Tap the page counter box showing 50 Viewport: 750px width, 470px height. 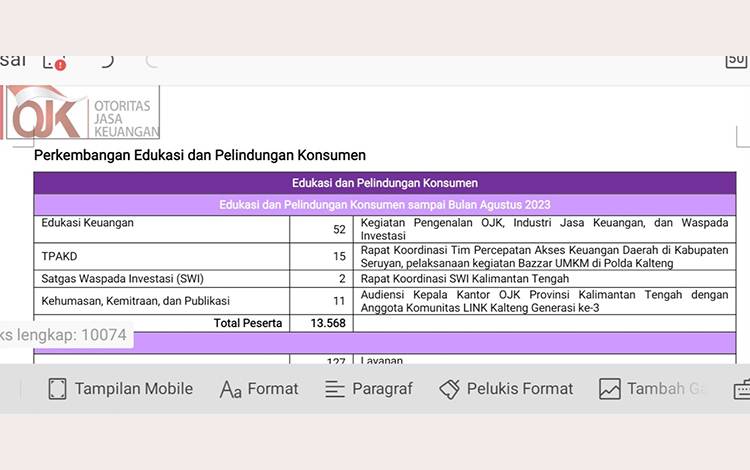coord(736,61)
